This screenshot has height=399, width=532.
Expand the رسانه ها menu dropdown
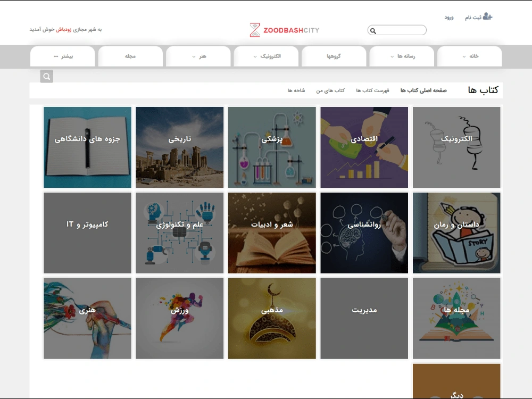click(402, 56)
